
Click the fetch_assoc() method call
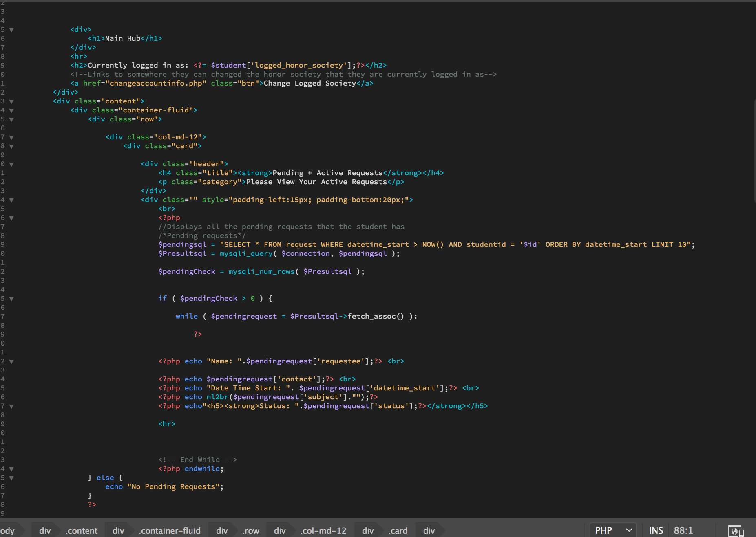tap(376, 316)
